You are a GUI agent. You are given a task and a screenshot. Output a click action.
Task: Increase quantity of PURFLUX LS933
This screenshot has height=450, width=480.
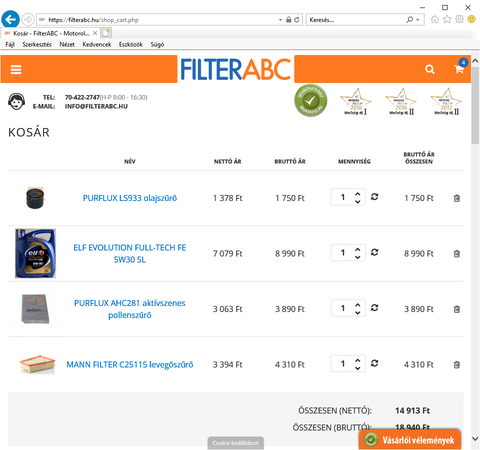tap(358, 193)
